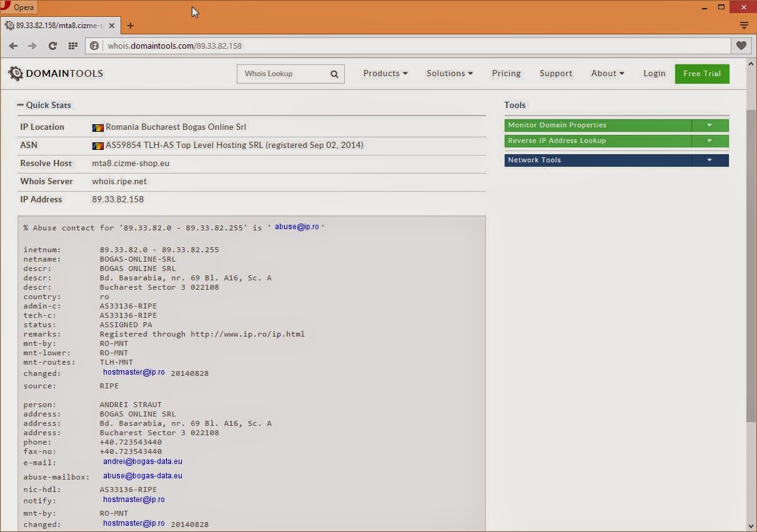Screen dimensions: 757x532
Task: Reload the page
Action: pos(52,46)
